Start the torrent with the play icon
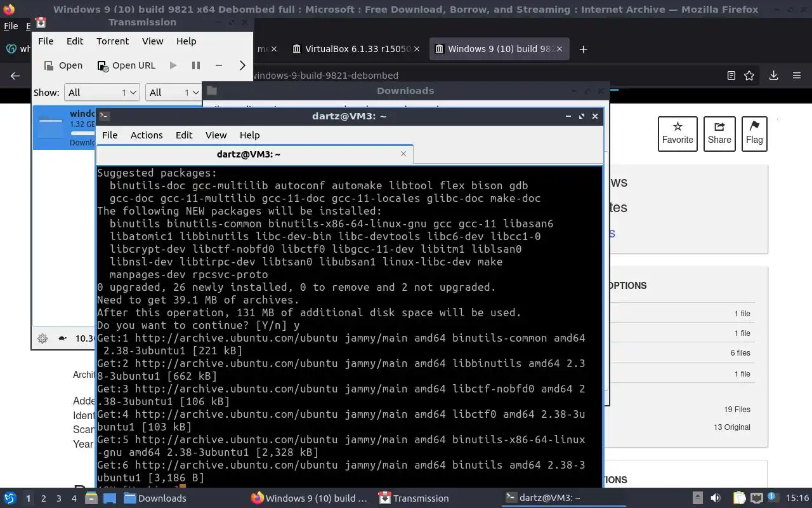This screenshot has height=508, width=812. [173, 65]
